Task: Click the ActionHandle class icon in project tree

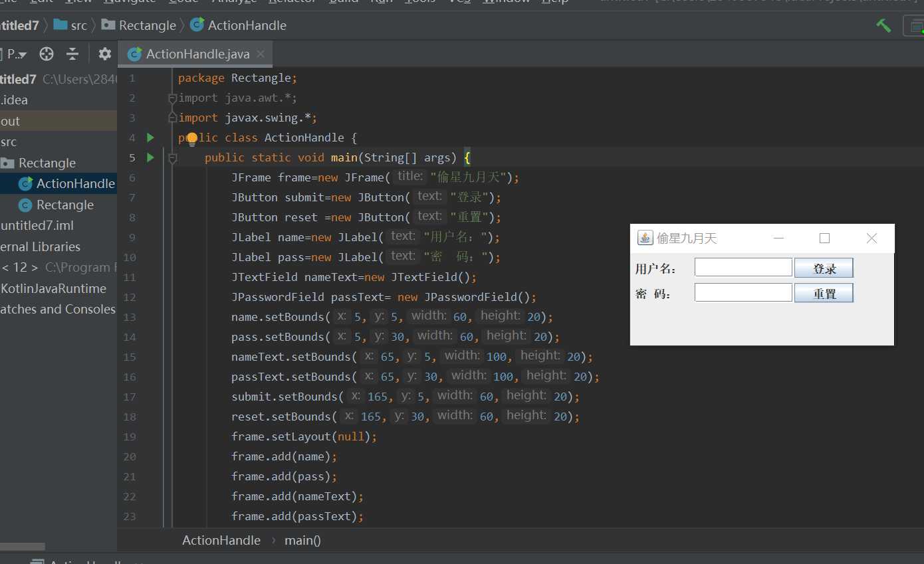Action: (x=26, y=183)
